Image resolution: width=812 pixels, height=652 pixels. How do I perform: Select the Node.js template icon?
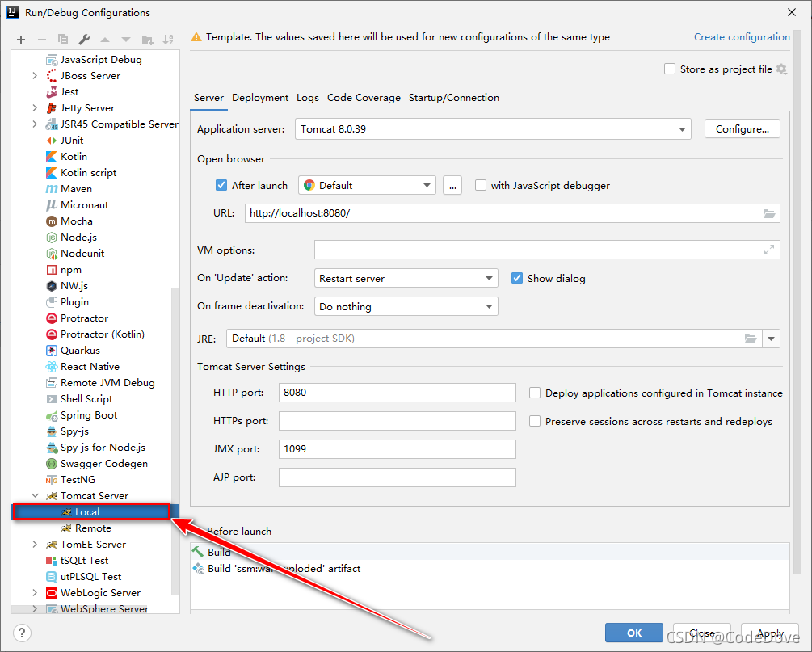[51, 238]
